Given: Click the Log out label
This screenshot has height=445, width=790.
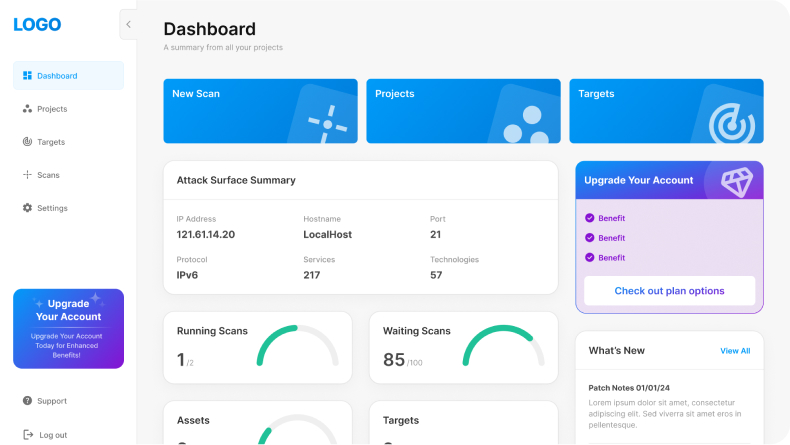Looking at the screenshot, I should (53, 435).
